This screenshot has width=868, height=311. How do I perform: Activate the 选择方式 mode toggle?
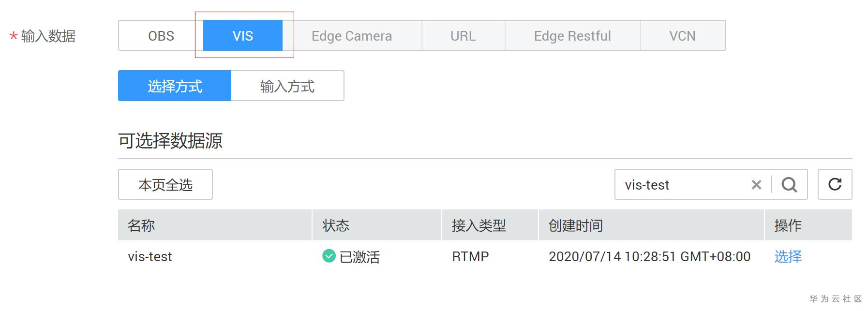[x=175, y=86]
